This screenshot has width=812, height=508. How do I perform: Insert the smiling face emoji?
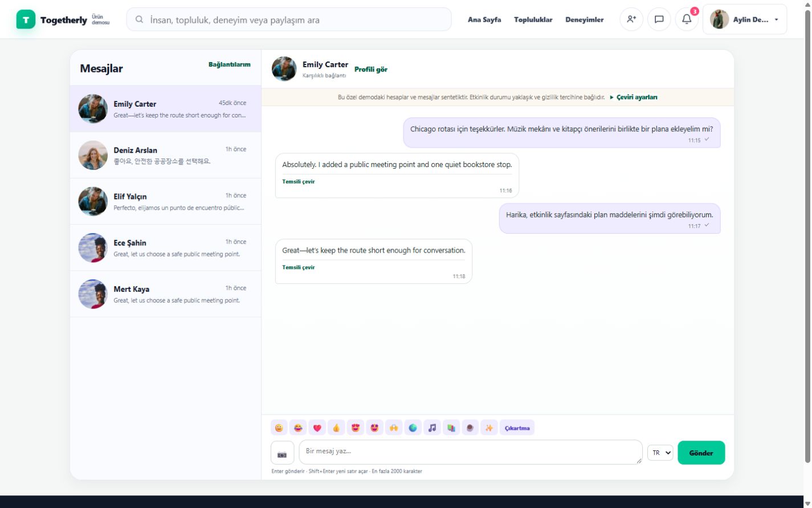coord(279,428)
